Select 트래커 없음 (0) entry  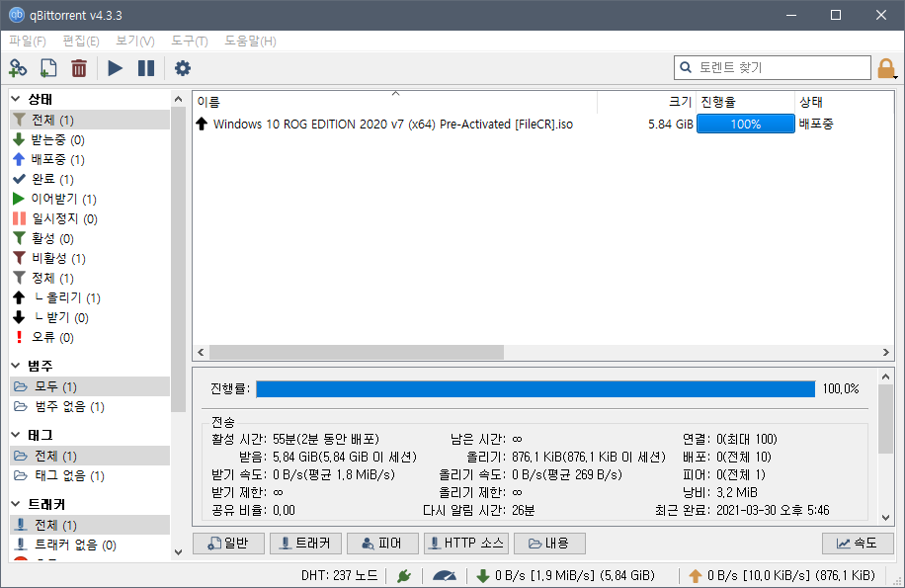coord(90,545)
